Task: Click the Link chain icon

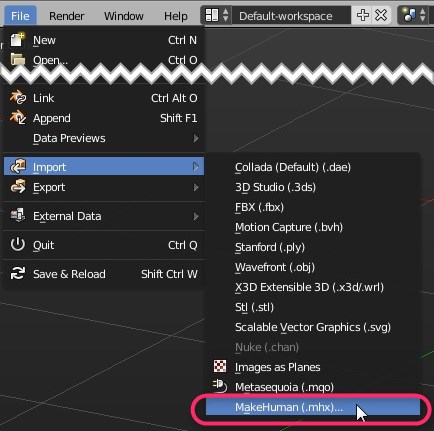Action: [x=18, y=98]
